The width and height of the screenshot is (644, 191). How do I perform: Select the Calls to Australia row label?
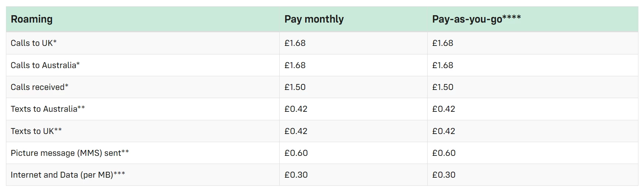pos(45,65)
